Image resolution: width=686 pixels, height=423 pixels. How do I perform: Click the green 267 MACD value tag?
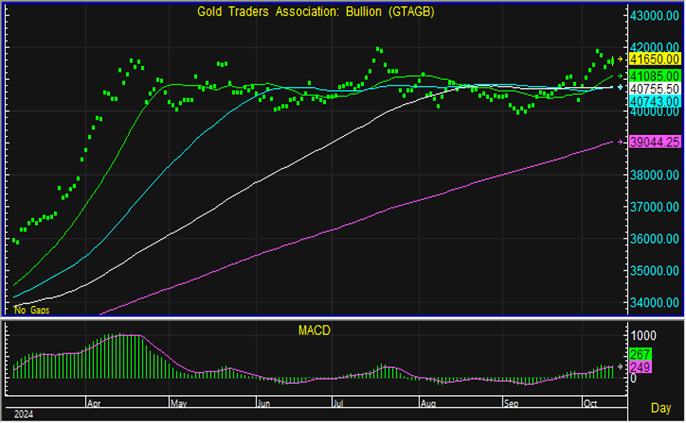click(x=640, y=355)
